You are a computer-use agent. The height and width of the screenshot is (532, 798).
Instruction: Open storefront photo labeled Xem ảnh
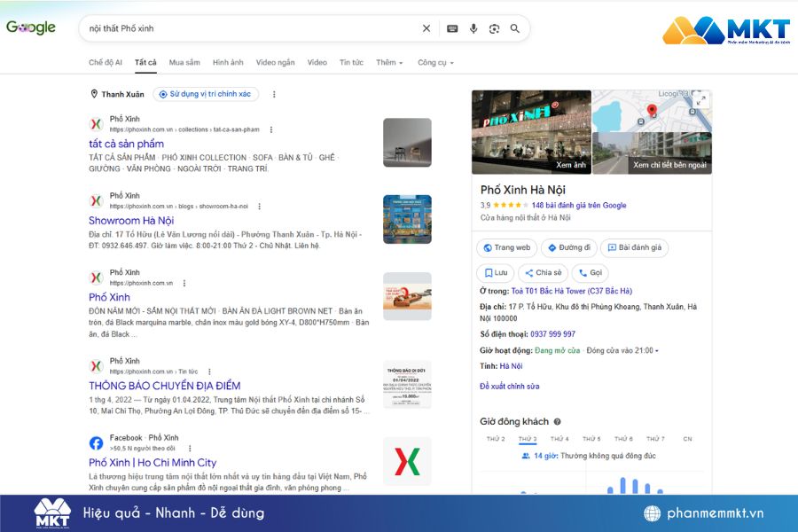tap(531, 132)
